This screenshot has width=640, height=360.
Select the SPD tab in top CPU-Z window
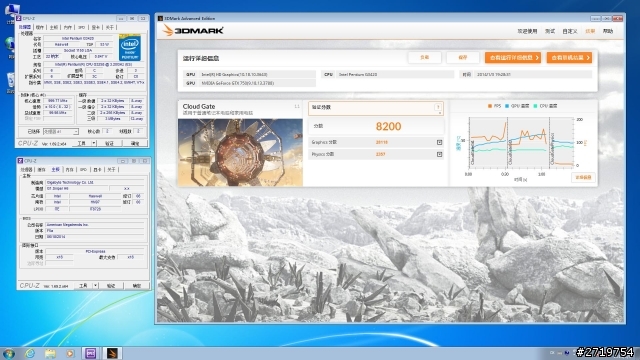point(82,27)
